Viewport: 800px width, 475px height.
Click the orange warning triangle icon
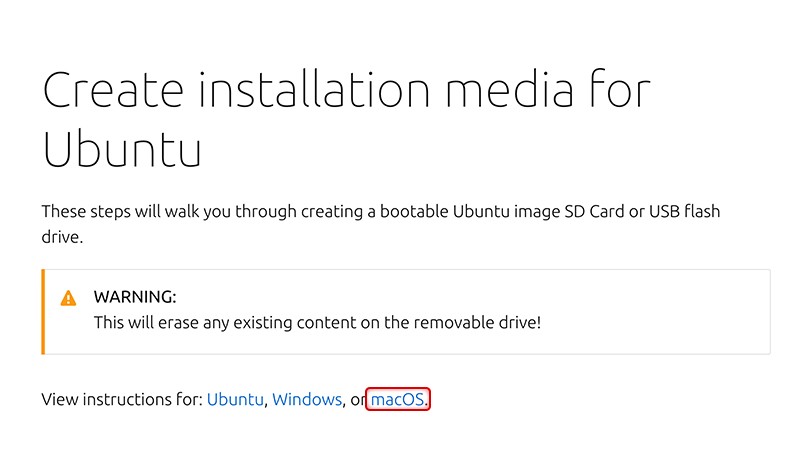click(68, 298)
